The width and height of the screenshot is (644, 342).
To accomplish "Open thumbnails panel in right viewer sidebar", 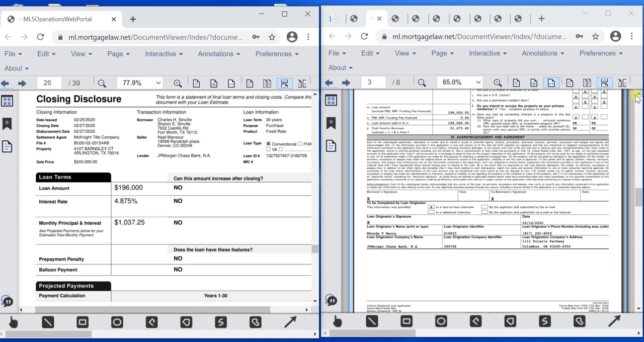I will [331, 101].
